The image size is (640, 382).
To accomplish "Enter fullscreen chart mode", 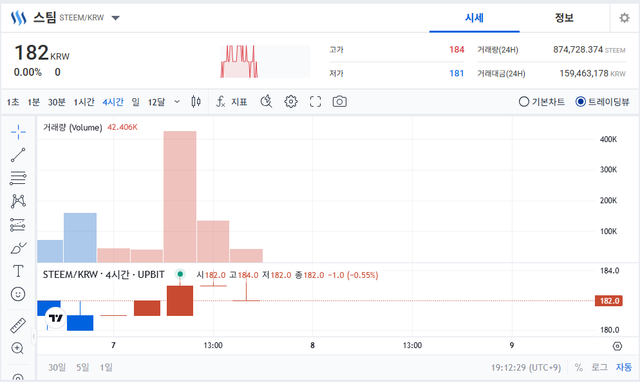I will pyautogui.click(x=315, y=102).
